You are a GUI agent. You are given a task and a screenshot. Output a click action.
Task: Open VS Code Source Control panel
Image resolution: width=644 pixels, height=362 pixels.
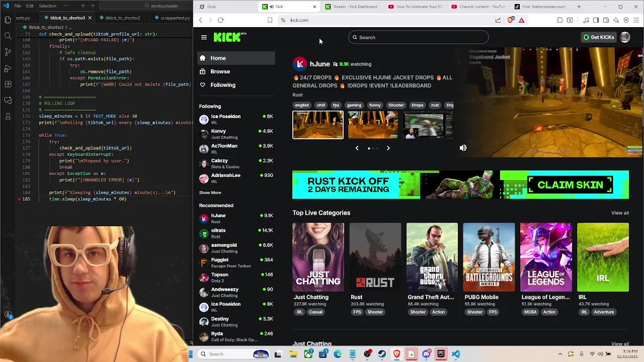coord(8,52)
